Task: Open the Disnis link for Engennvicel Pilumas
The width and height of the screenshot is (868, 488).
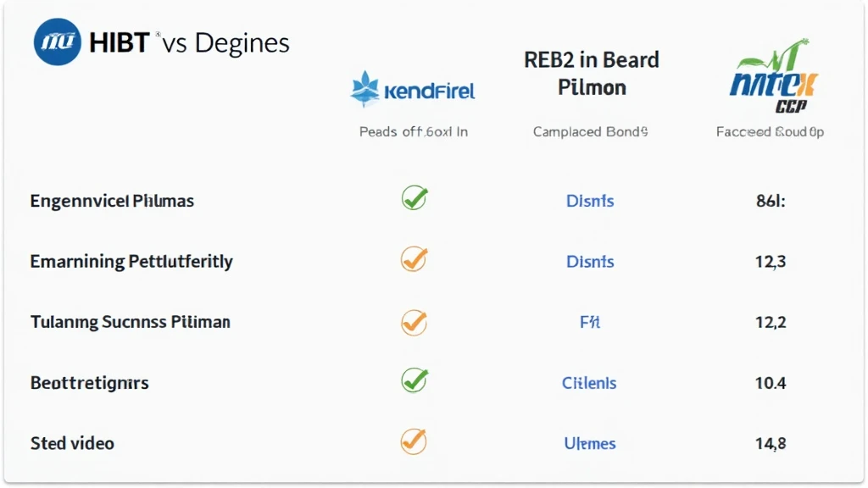Action: pos(590,201)
